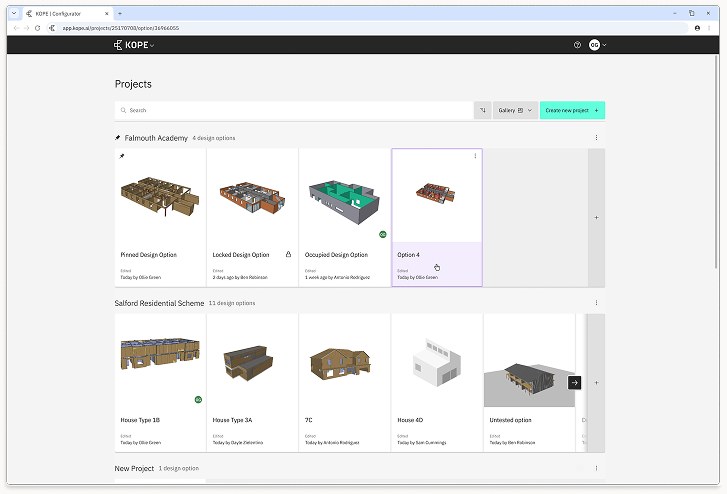Click the '7C' card label
Screen dimensions: 727x494
point(308,420)
